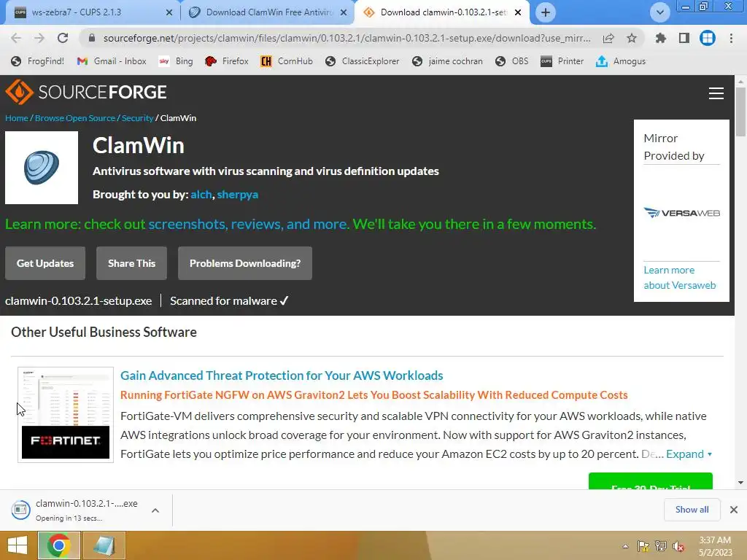Close the active clamwin download tab

[518, 12]
